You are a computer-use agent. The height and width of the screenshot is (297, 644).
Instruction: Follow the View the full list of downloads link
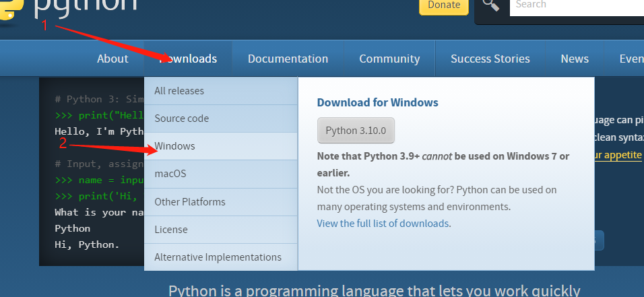click(383, 224)
